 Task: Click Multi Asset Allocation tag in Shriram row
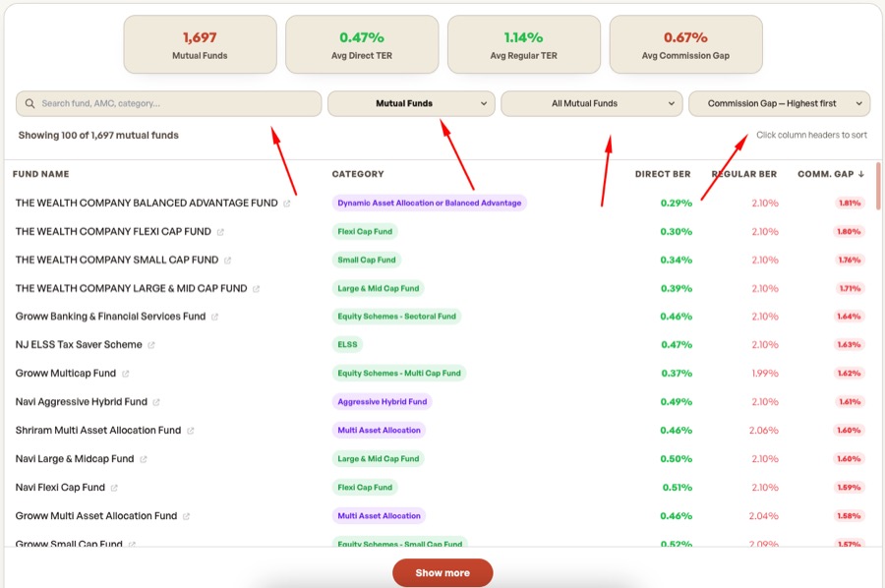pos(379,431)
